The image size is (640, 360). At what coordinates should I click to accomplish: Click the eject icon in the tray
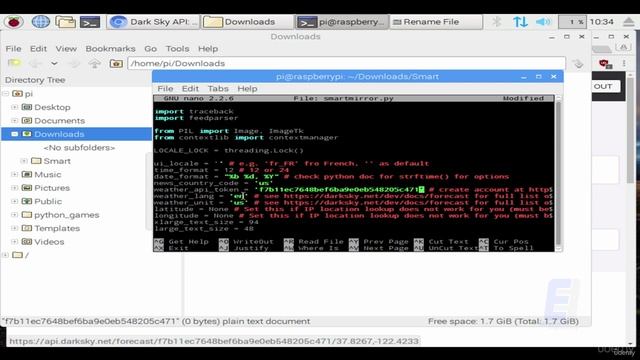(x=629, y=22)
